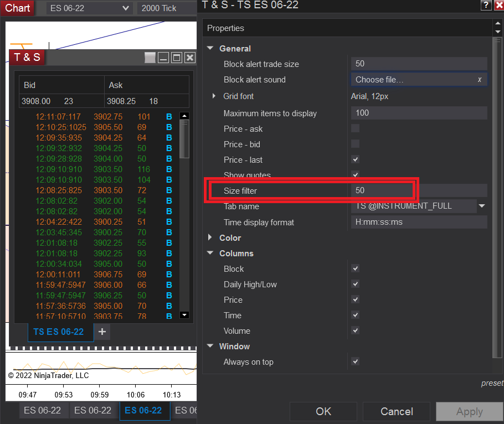Viewport: 504px width, 424px height.
Task: Click the gray square icon in T & S title bar
Action: coord(150,58)
